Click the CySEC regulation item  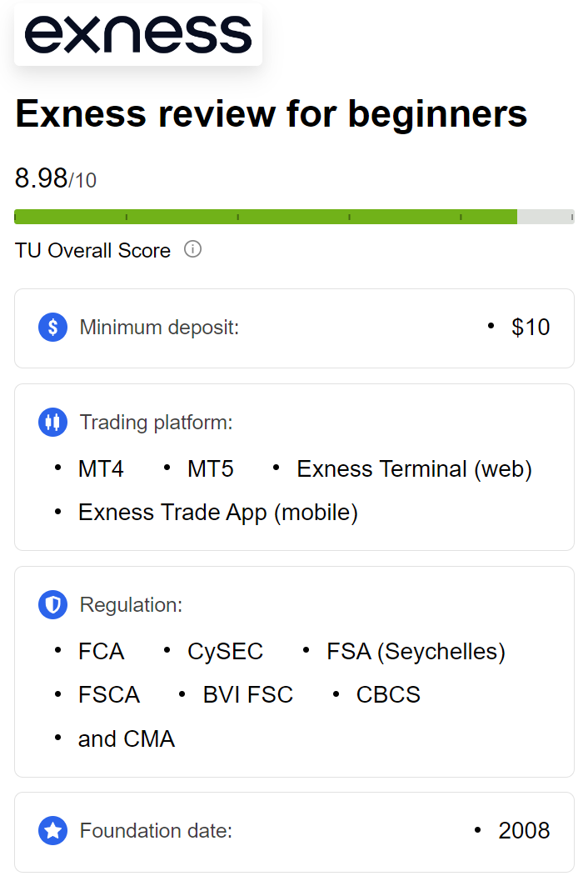tap(225, 651)
